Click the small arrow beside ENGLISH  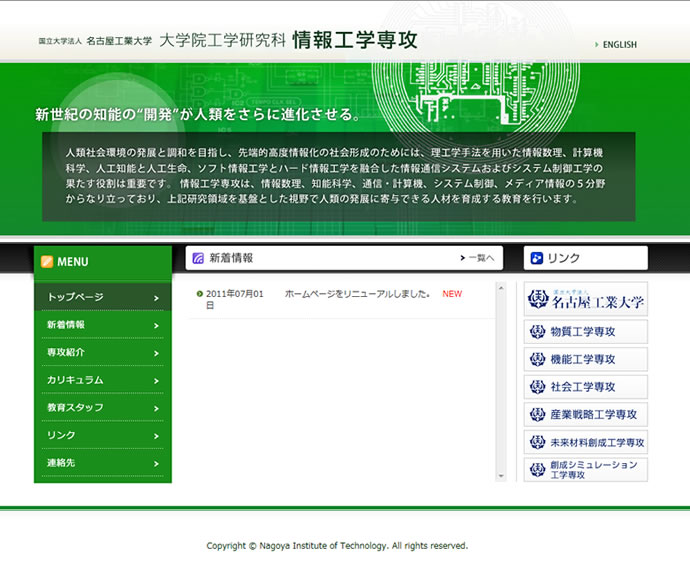[x=596, y=44]
